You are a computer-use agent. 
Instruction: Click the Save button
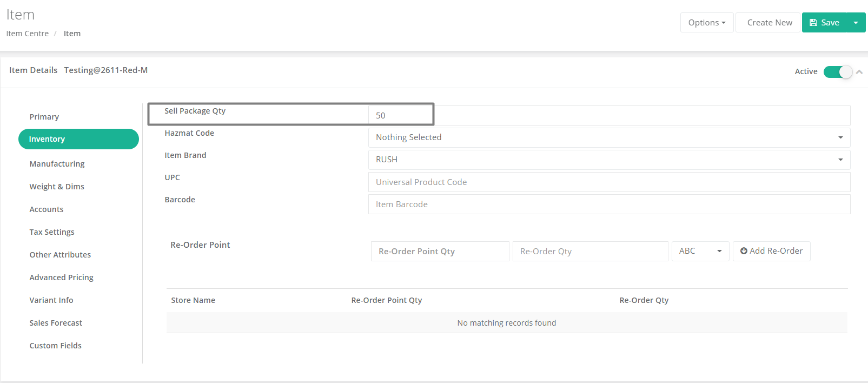tap(824, 23)
